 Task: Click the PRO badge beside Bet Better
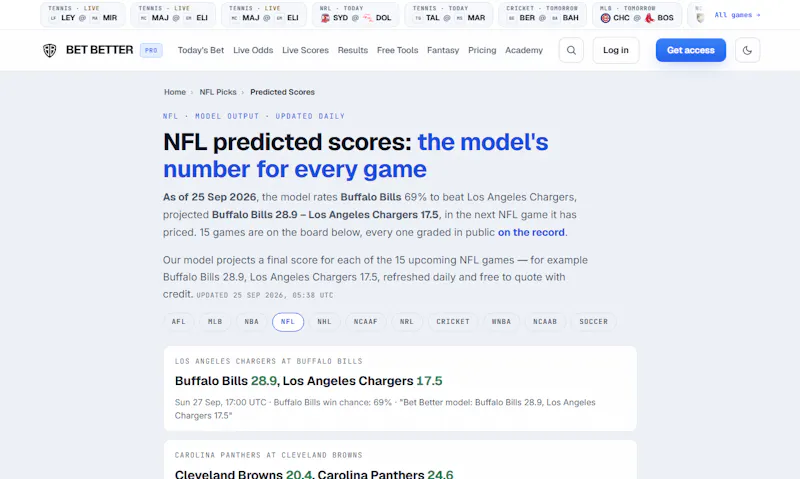[151, 50]
